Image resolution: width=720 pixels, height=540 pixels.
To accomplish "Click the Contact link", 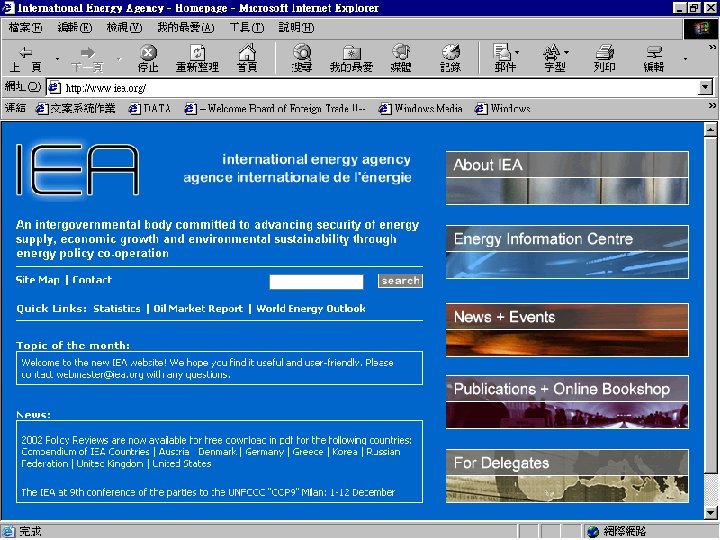I will pos(92,280).
